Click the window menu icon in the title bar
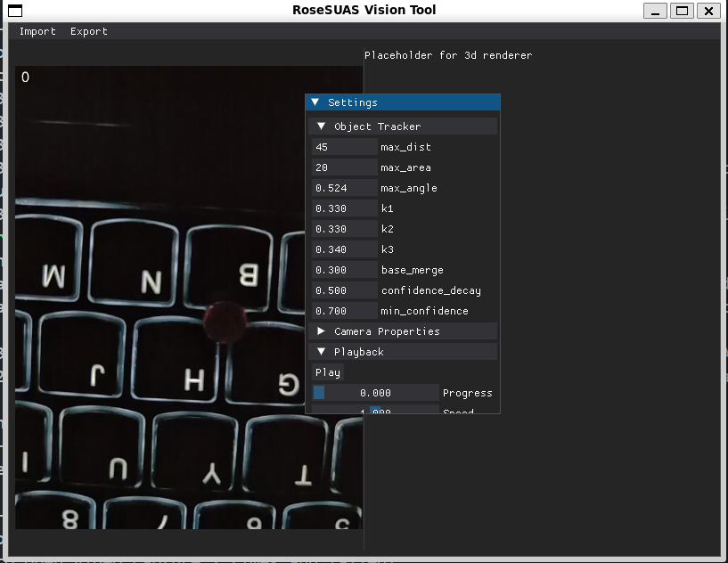Screen dimensions: 728x563 coord(15,10)
